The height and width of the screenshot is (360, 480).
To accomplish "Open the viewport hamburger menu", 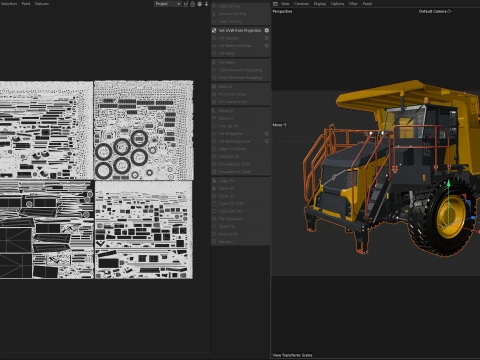I will [x=275, y=4].
